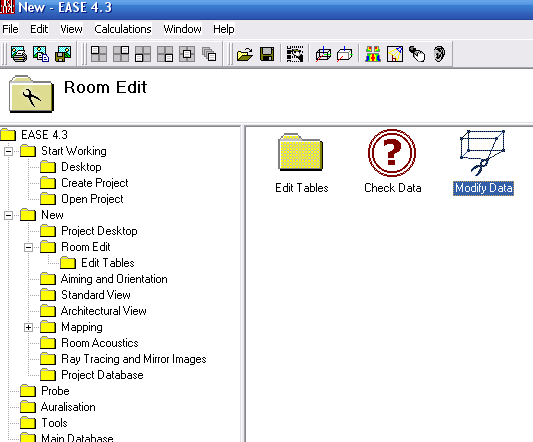The image size is (533, 442).
Task: Collapse the Start Working tree node
Action: (x=8, y=151)
